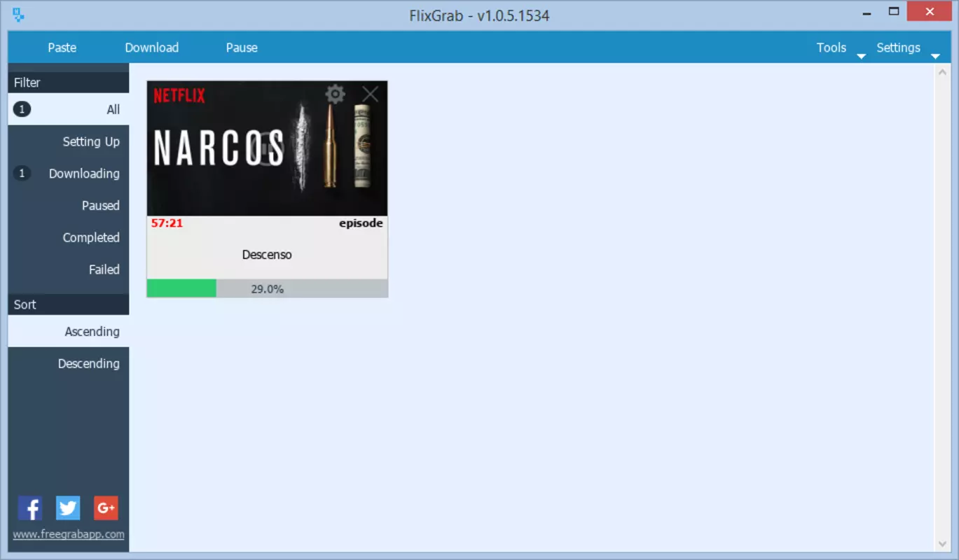
Task: Open www.freegrabapp.com link
Action: [x=69, y=534]
